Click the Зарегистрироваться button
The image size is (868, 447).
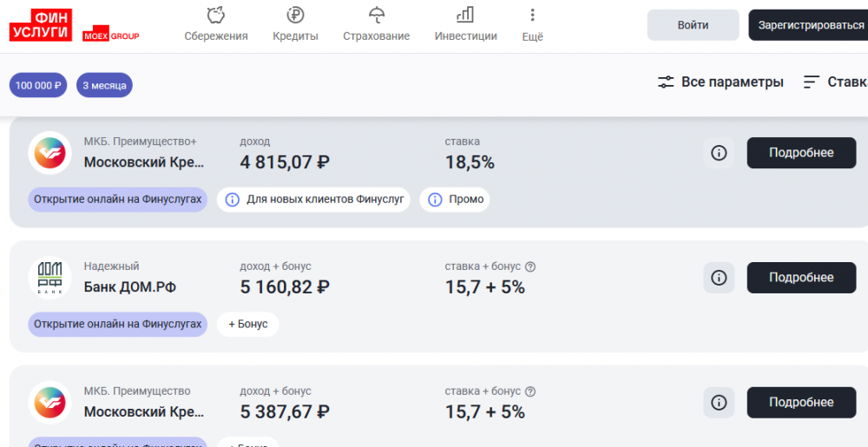pos(809,25)
